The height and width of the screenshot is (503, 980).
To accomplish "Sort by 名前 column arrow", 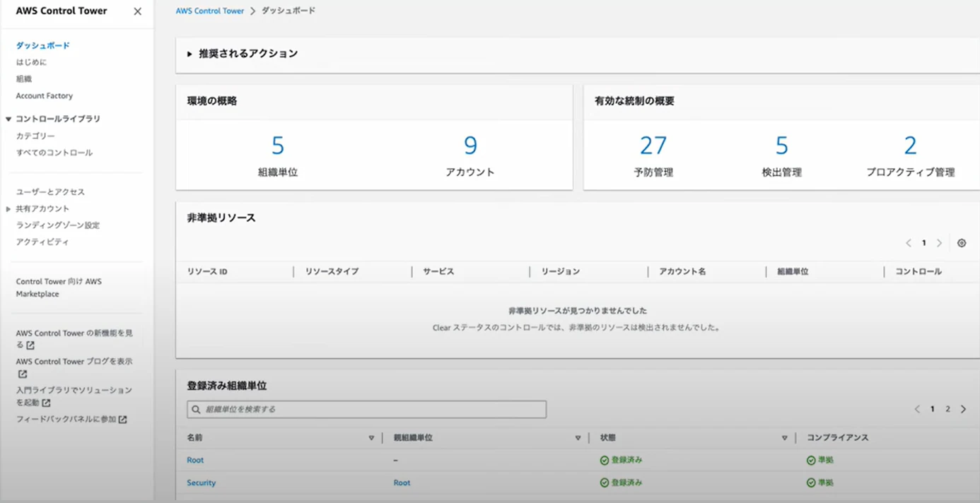I will click(371, 439).
